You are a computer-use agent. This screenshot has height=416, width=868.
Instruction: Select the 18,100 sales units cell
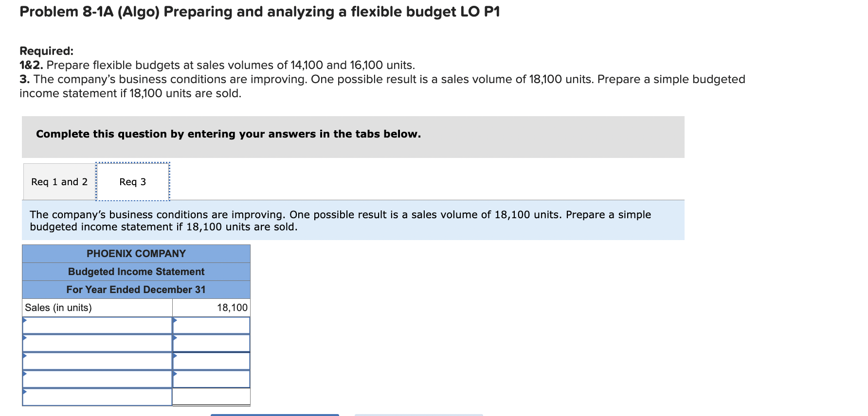pos(212,307)
